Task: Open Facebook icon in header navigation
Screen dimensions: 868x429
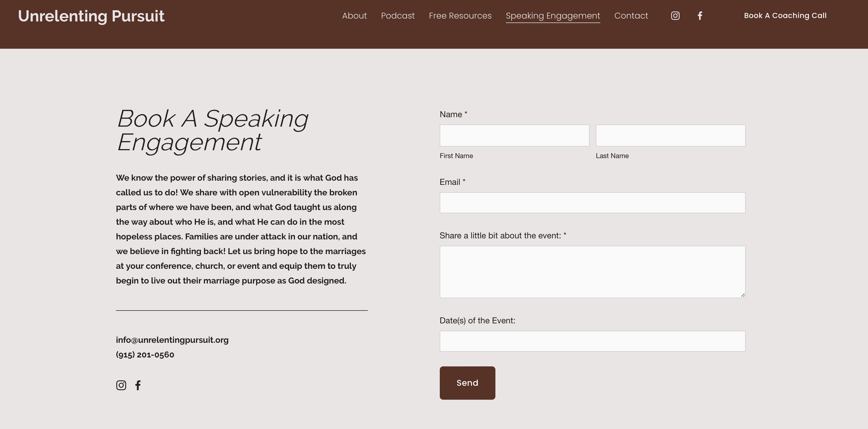Action: (x=700, y=16)
